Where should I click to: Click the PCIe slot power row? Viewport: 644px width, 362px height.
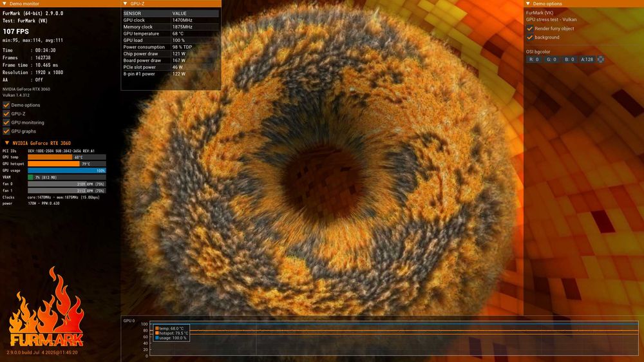(x=171, y=67)
